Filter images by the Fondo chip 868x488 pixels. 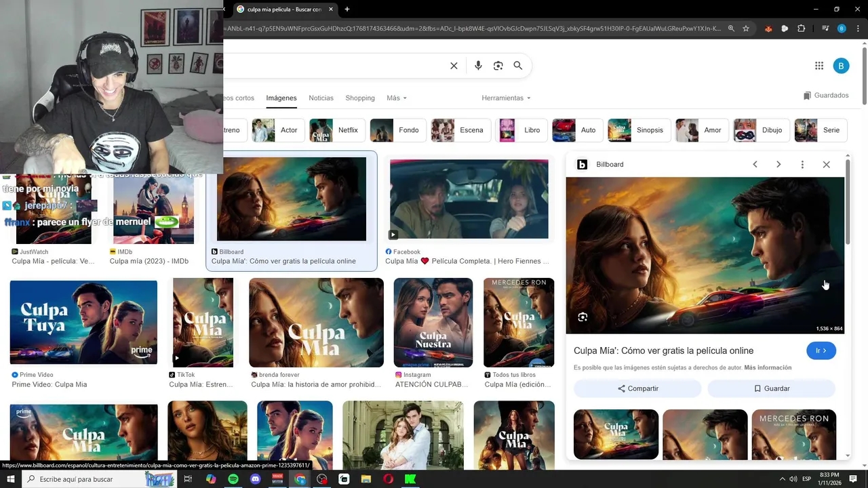pyautogui.click(x=397, y=130)
